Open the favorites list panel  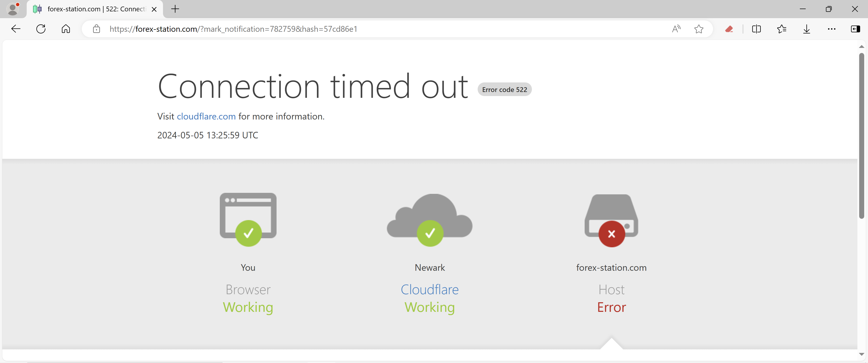781,29
